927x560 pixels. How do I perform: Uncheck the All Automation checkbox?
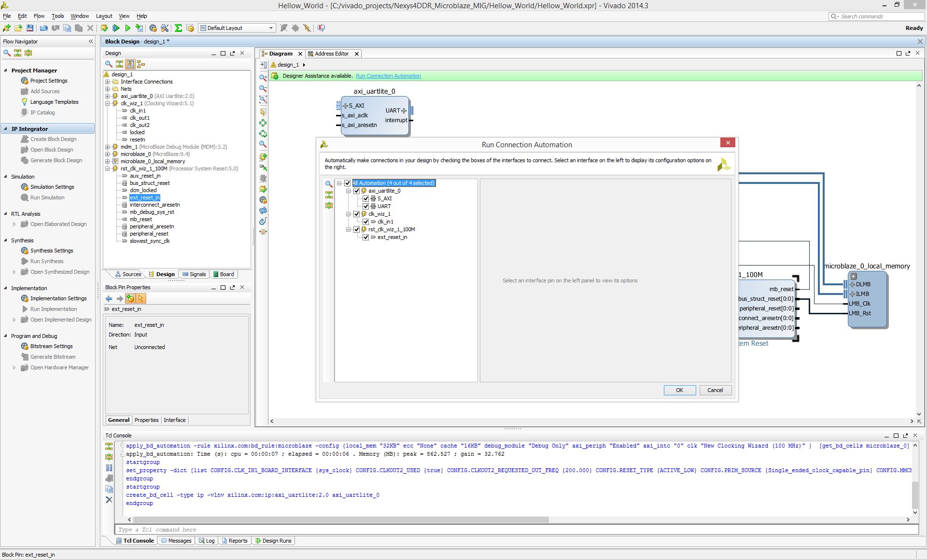point(348,183)
